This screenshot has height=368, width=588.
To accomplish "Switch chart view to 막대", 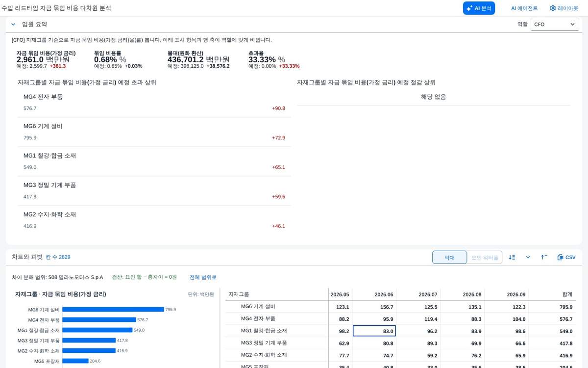I will [449, 257].
